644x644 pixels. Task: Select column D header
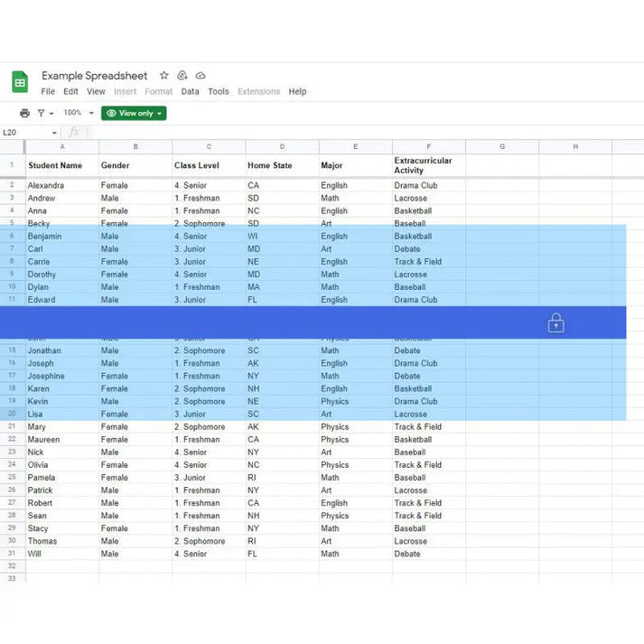pos(282,146)
